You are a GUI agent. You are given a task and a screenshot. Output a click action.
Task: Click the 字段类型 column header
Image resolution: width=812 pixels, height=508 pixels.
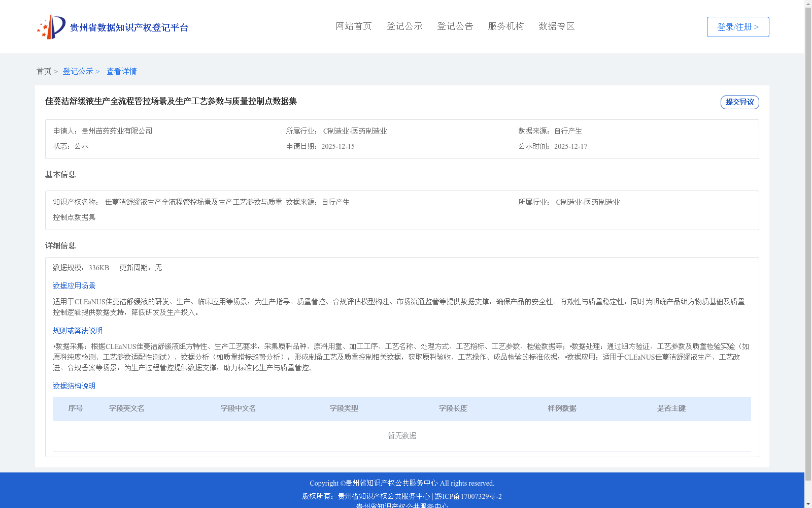(344, 408)
